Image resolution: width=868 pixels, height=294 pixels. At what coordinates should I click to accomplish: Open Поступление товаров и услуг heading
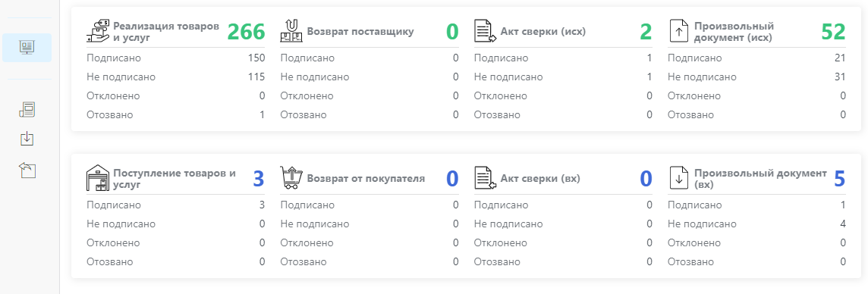tap(175, 179)
